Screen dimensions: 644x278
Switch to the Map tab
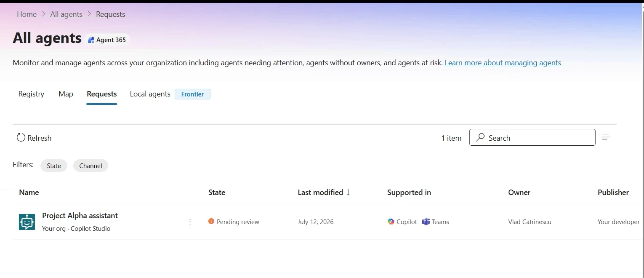pos(66,94)
